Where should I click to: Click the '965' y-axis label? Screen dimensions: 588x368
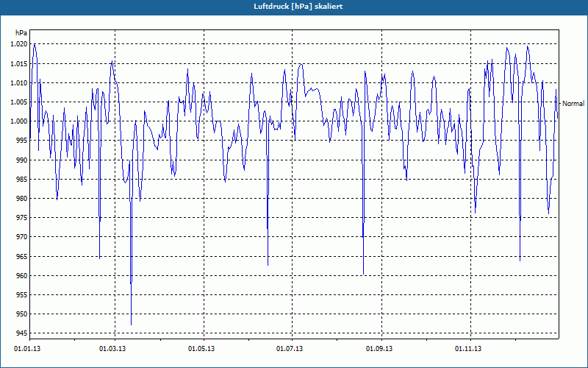[x=22, y=256]
